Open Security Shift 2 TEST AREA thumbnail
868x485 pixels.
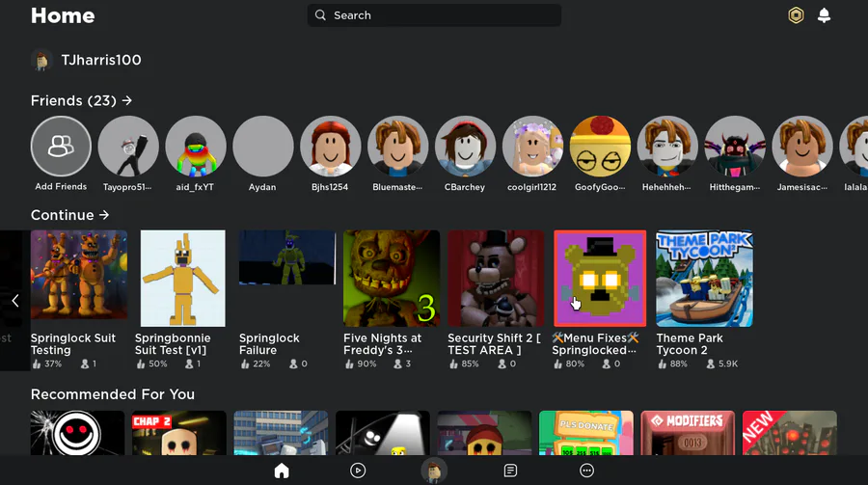click(x=496, y=279)
